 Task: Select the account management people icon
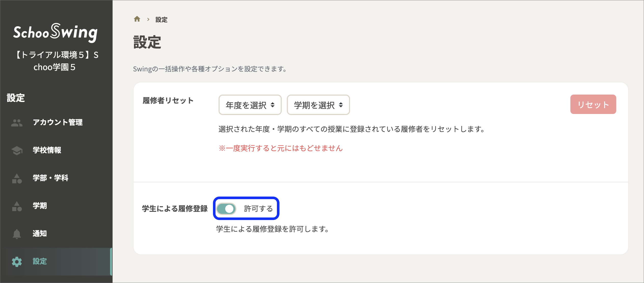(x=16, y=123)
